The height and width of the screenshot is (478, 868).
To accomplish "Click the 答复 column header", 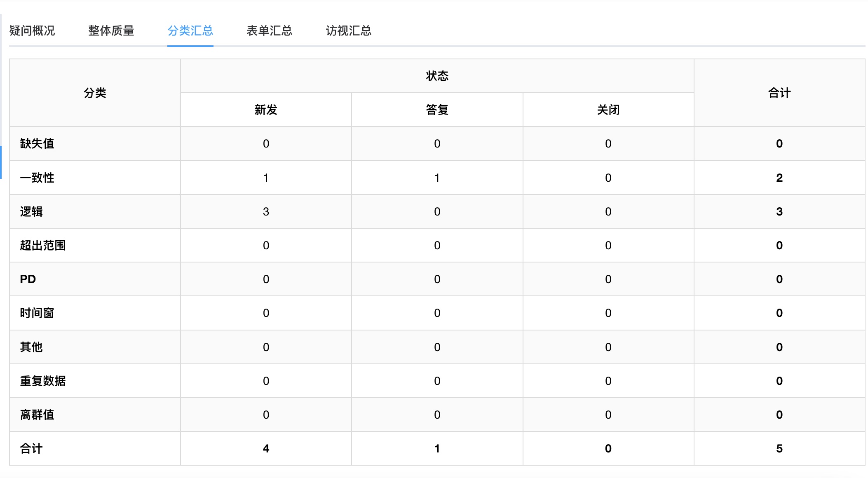I will click(437, 110).
